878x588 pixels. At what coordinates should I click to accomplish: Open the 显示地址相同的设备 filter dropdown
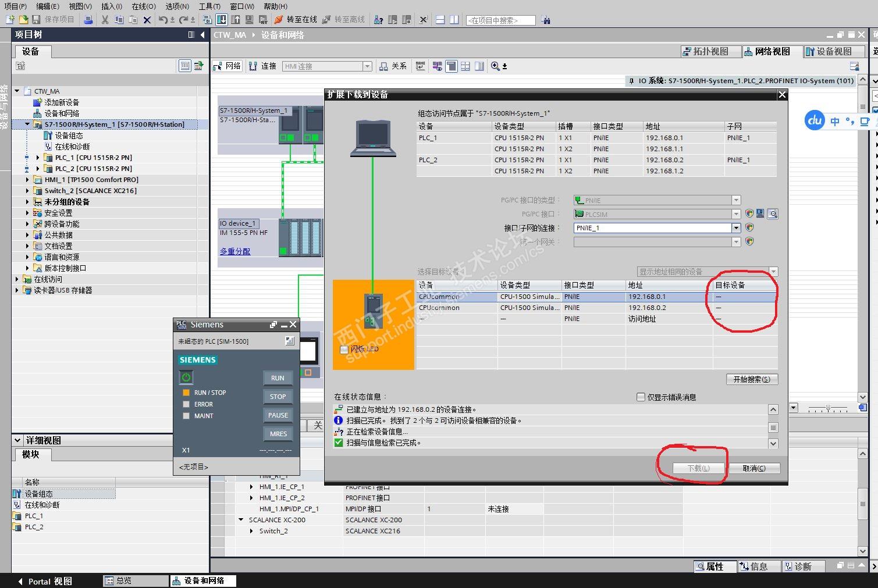pos(773,272)
